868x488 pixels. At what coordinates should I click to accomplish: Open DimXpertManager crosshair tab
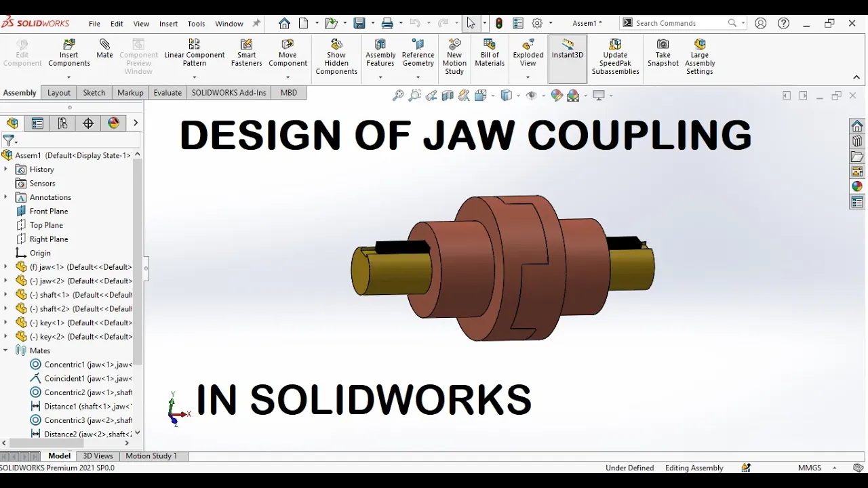pyautogui.click(x=88, y=123)
